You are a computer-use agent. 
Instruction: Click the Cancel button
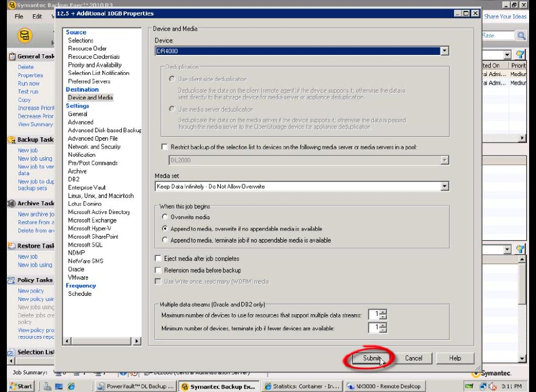(413, 358)
